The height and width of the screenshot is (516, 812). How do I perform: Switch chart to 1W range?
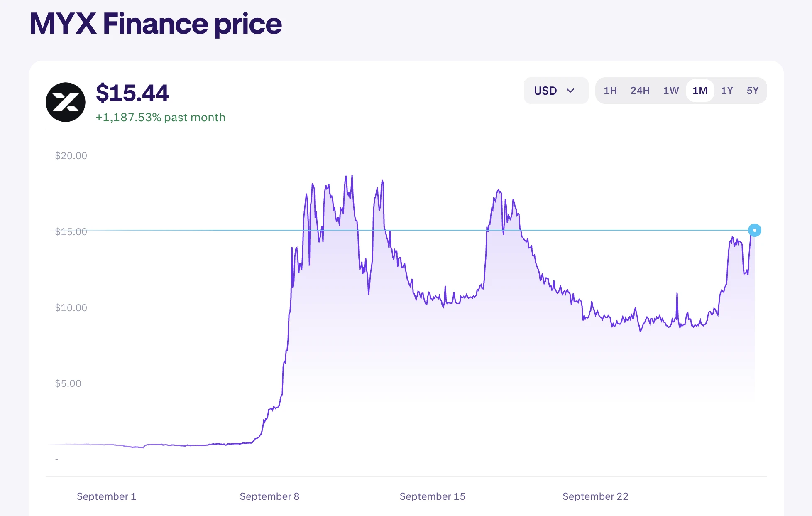671,91
